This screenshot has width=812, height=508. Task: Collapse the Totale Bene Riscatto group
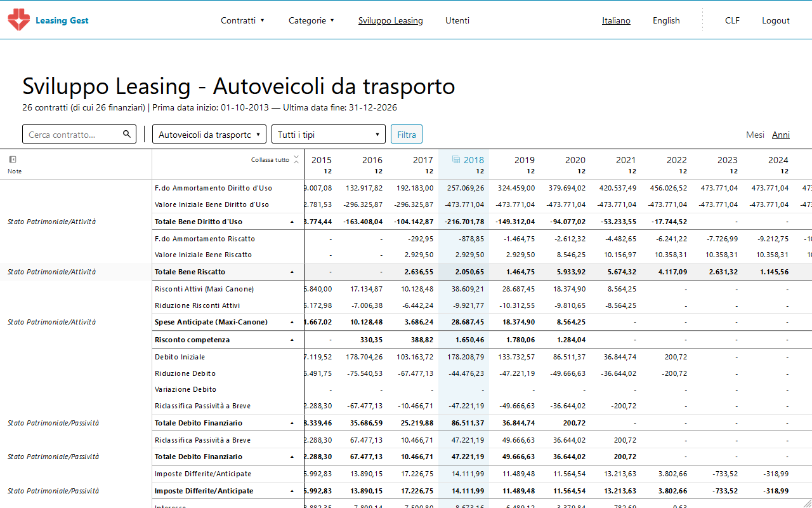[292, 272]
